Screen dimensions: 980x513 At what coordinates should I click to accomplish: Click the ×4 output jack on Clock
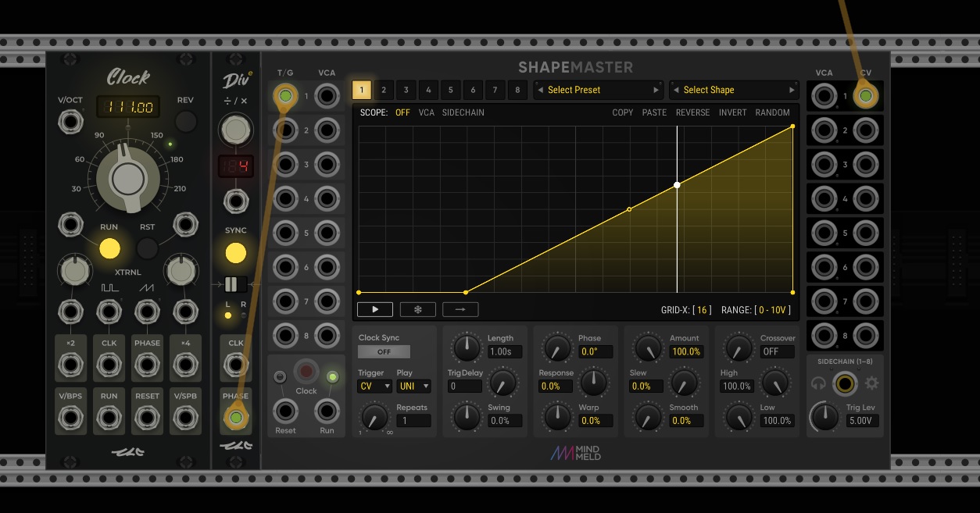[185, 365]
